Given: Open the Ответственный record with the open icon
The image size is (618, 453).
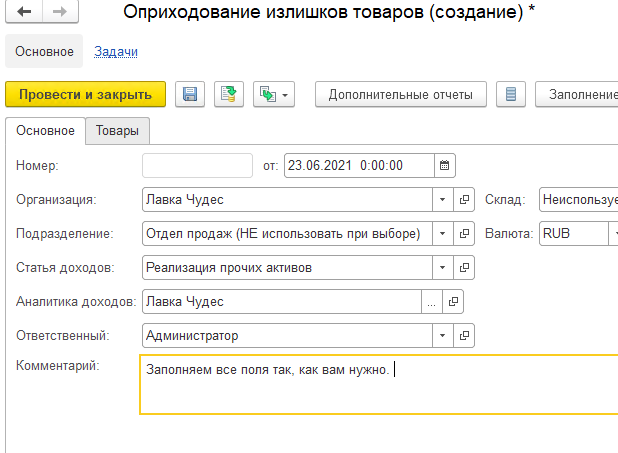Looking at the screenshot, I should (x=464, y=336).
